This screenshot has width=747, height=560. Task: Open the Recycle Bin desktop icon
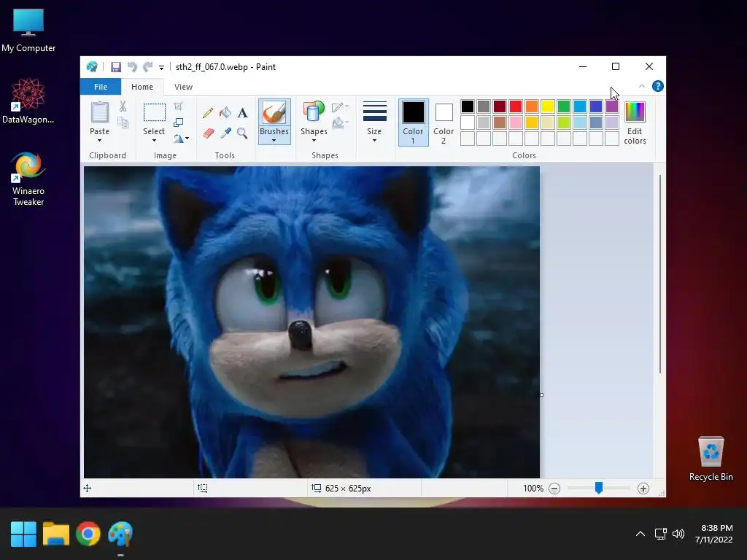tap(711, 459)
